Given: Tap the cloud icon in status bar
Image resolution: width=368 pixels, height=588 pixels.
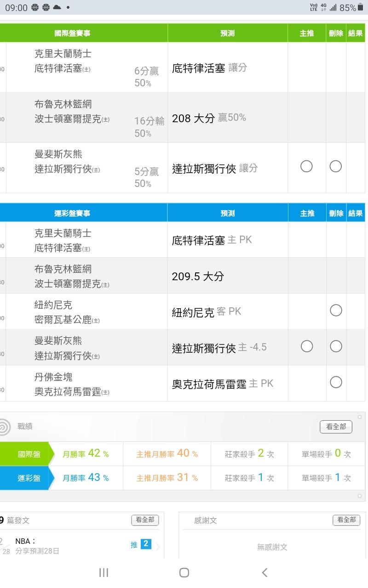Looking at the screenshot, I should coord(57,7).
